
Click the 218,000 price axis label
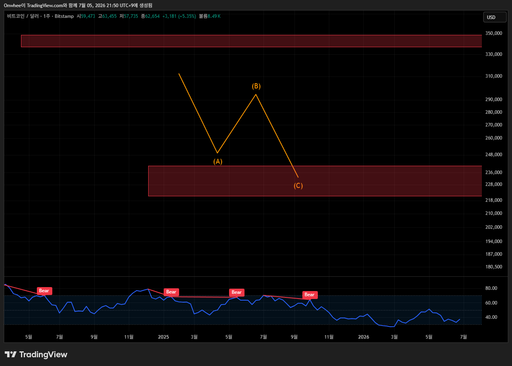pyautogui.click(x=494, y=200)
